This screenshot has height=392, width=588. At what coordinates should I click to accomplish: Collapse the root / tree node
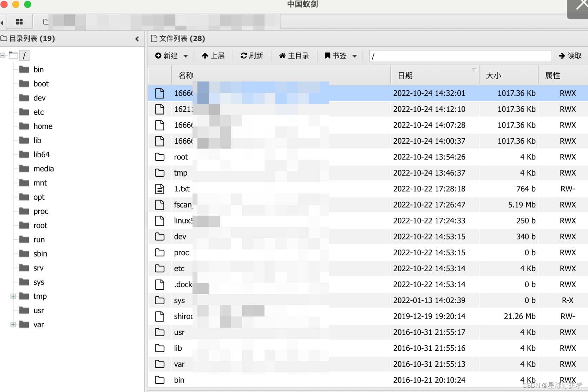(3, 55)
